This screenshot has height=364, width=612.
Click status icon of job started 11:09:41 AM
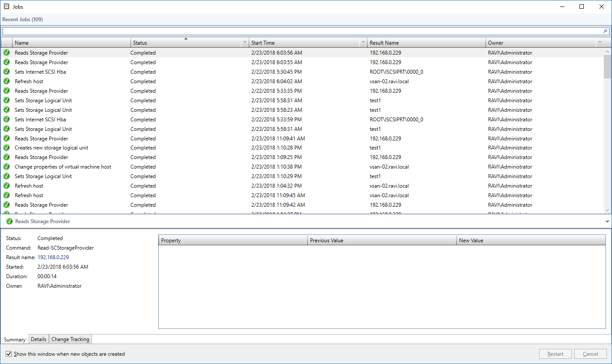click(7, 139)
